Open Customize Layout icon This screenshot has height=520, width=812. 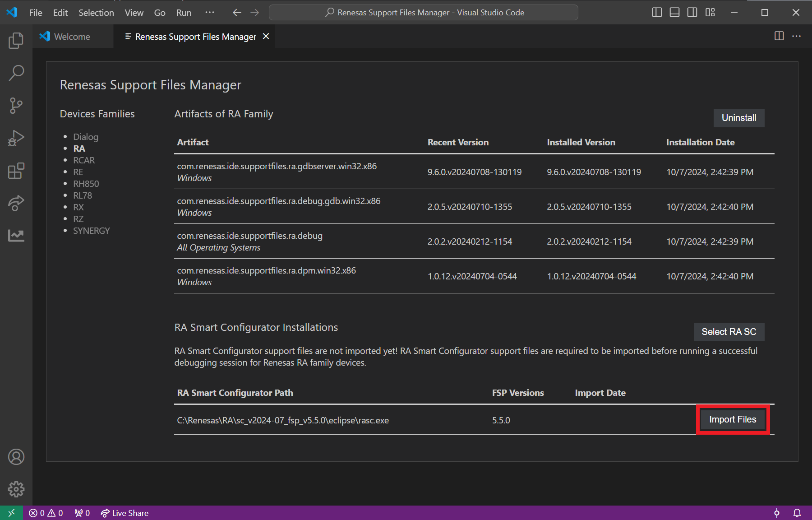coord(710,13)
